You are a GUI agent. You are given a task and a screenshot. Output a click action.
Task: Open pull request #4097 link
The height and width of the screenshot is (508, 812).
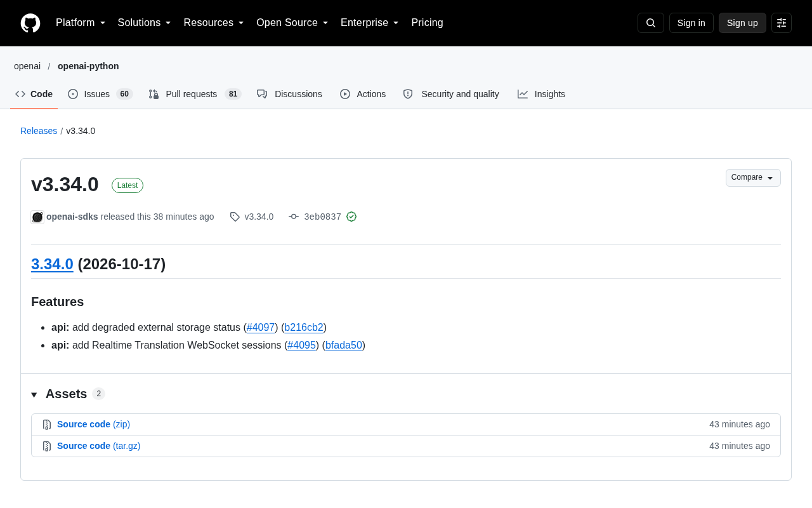click(261, 328)
